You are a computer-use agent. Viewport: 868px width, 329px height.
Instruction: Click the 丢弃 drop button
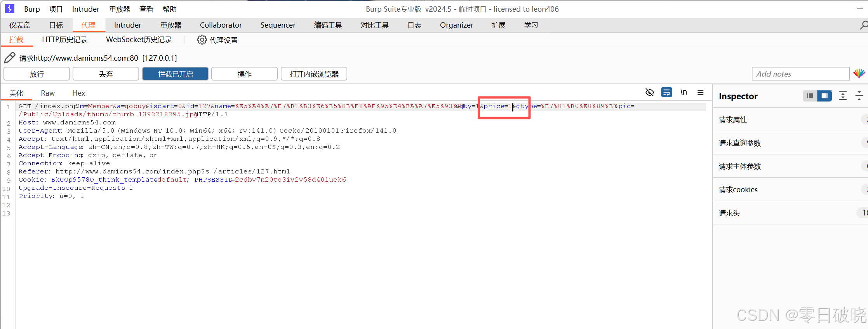[x=106, y=74]
